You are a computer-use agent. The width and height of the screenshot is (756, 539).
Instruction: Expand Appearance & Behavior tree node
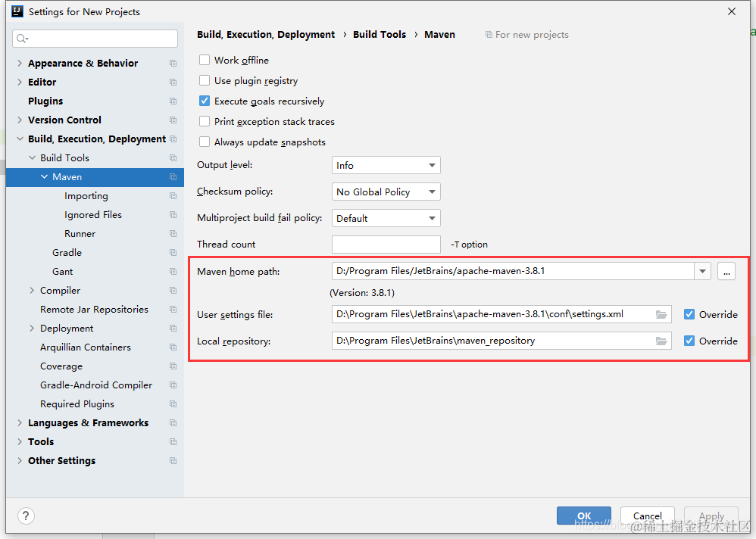click(20, 63)
